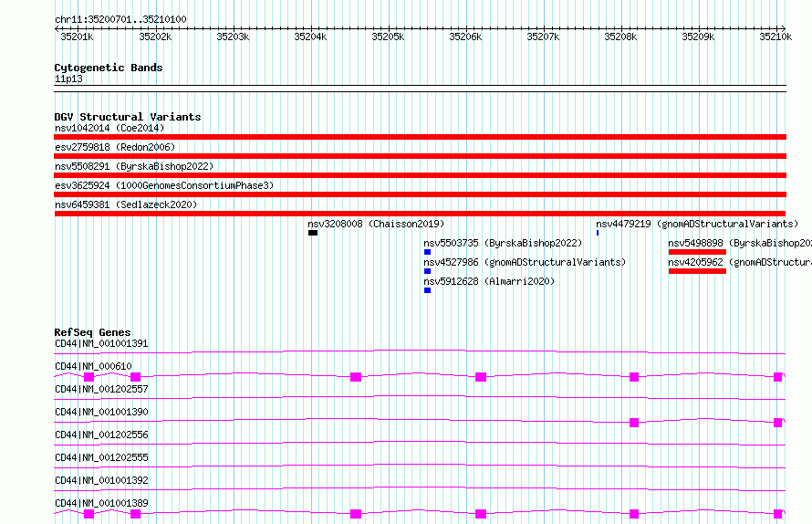Click the 35203k ruler position label
The height and width of the screenshot is (524, 812).
[x=233, y=37]
